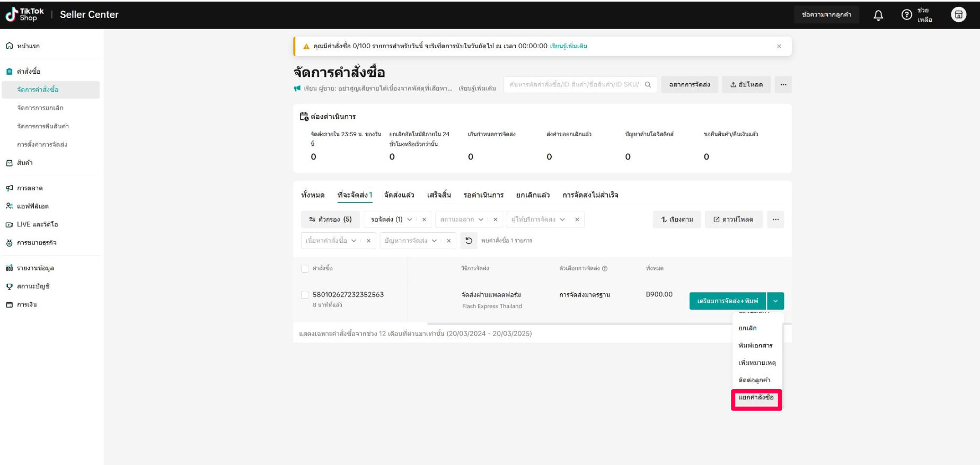Open the help question mark icon
The width and height of the screenshot is (980, 465).
906,15
